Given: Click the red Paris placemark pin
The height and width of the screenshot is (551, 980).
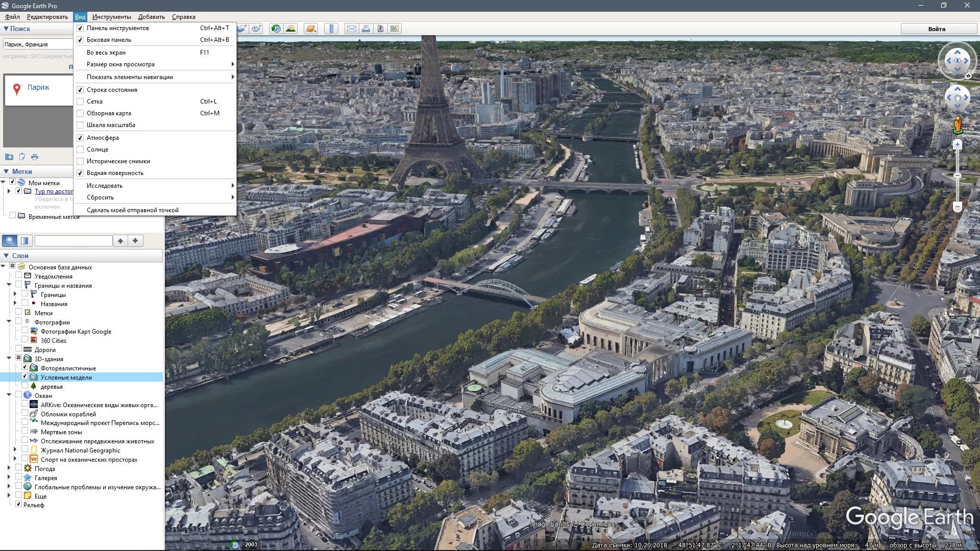Looking at the screenshot, I should [x=17, y=89].
